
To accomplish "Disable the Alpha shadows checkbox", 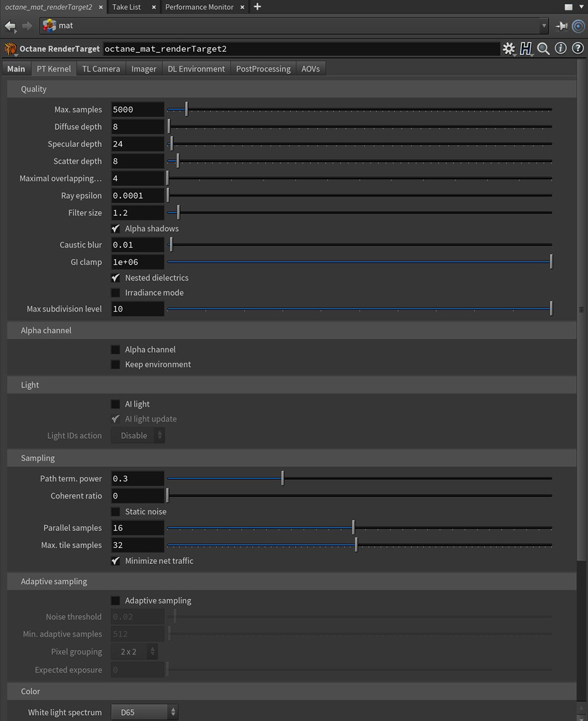I will coord(116,228).
